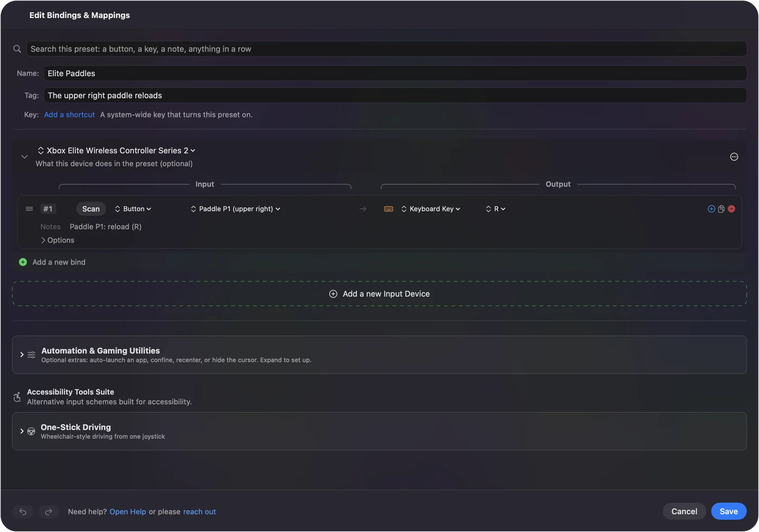The height and width of the screenshot is (532, 759).
Task: Click the undo arrow button
Action: coord(23,511)
